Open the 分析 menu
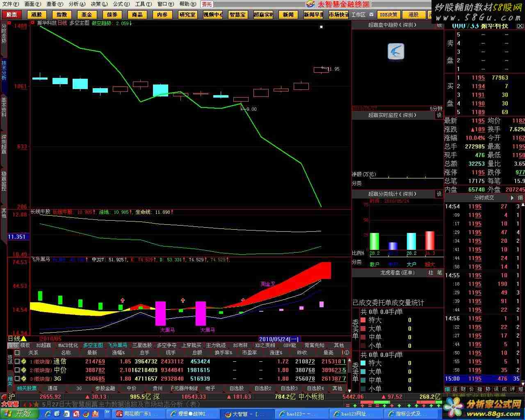The image size is (525, 420). click(x=77, y=4)
